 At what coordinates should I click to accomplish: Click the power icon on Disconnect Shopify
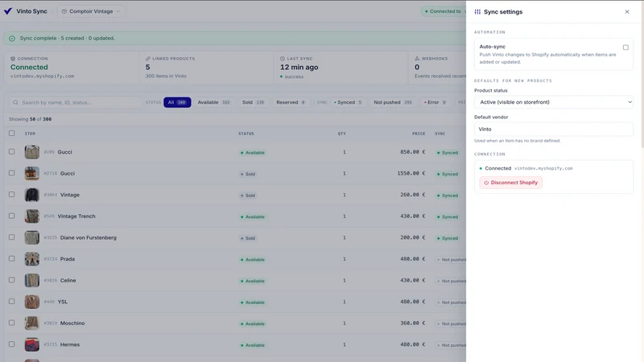pyautogui.click(x=486, y=183)
